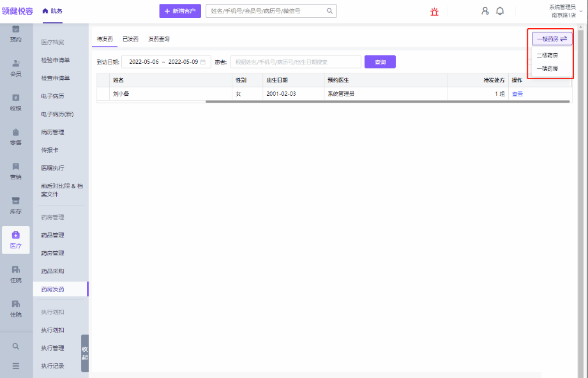Image resolution: width=588 pixels, height=378 pixels.
Task: Go to 院务 home tab
Action: pyautogui.click(x=52, y=11)
